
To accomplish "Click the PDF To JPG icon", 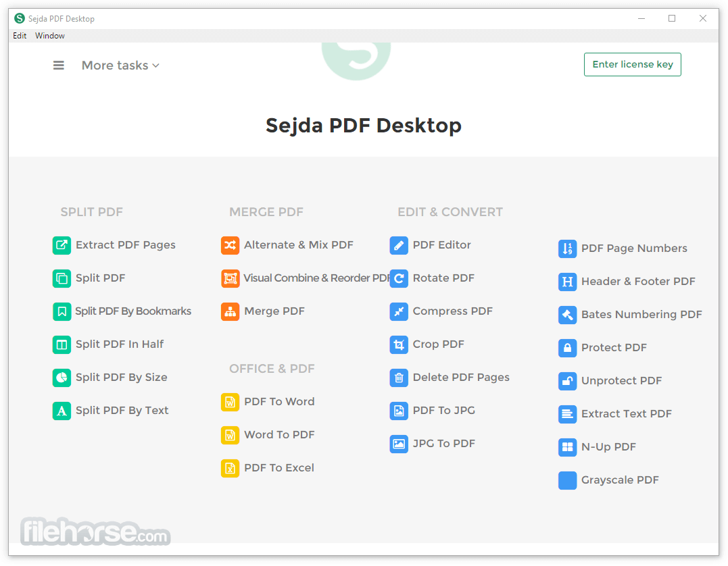I will point(399,411).
